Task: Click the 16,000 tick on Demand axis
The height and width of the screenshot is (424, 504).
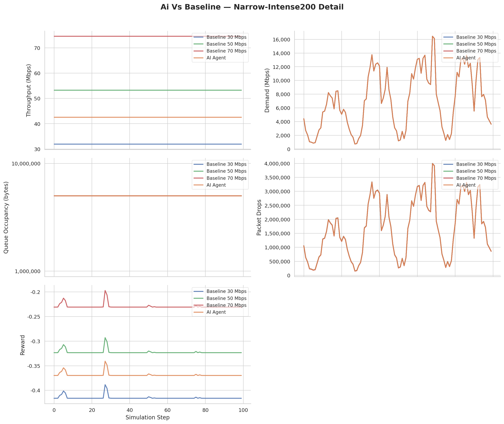Action: (x=281, y=40)
